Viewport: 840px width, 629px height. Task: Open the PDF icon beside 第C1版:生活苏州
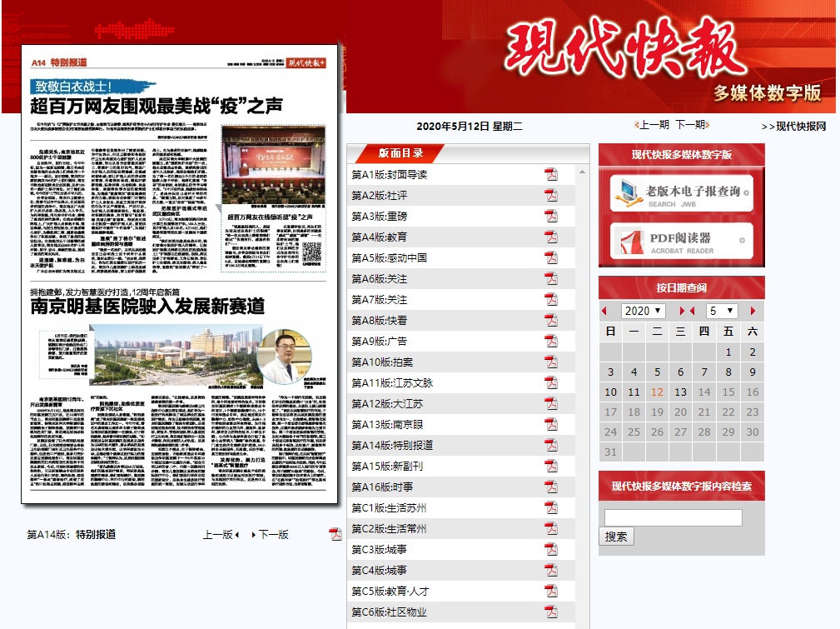pyautogui.click(x=549, y=507)
